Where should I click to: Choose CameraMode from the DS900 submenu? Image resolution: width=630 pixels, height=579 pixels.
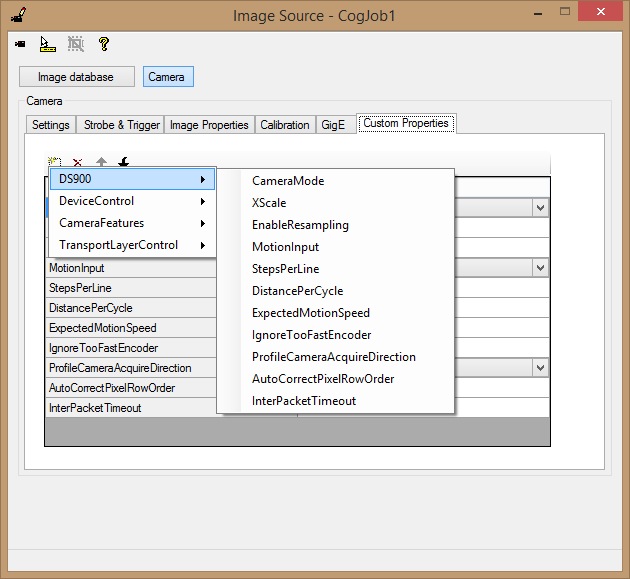(288, 181)
